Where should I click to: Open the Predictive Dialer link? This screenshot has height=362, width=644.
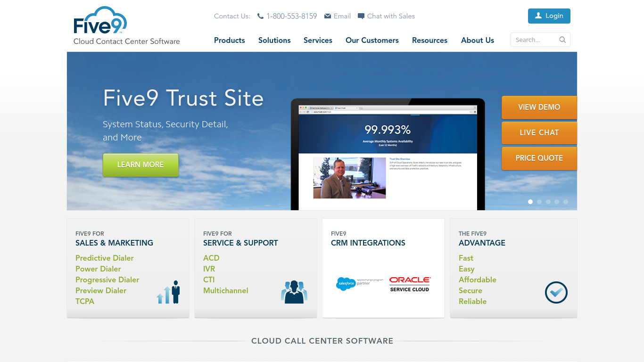tap(105, 258)
